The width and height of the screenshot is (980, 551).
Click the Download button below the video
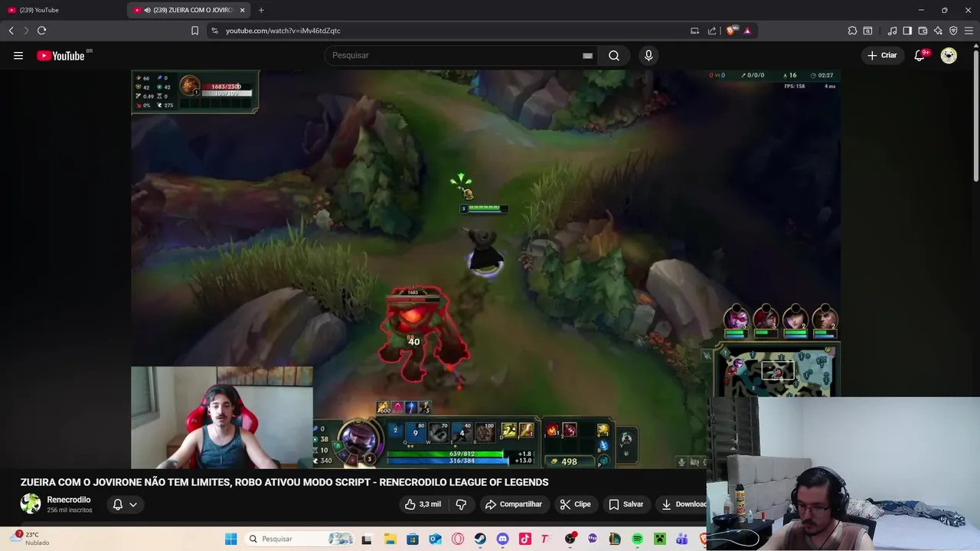(x=683, y=504)
